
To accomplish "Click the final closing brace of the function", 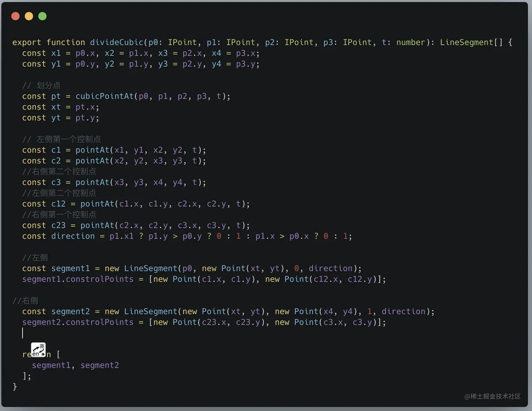I will [x=15, y=387].
